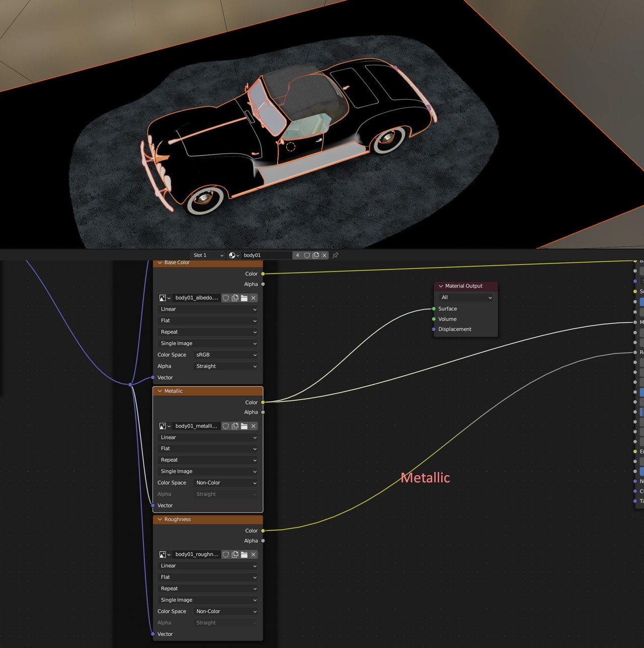This screenshot has width=644, height=648.
Task: Click the body01_albedo image name field
Action: tap(197, 298)
